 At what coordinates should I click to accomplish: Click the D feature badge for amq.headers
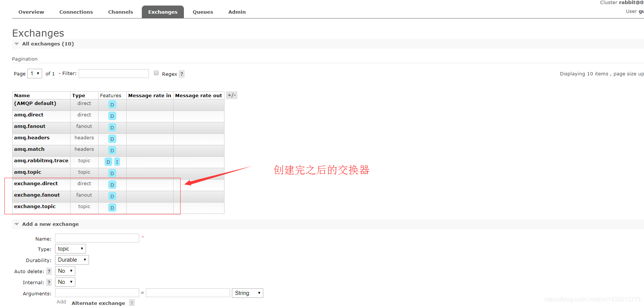(112, 139)
